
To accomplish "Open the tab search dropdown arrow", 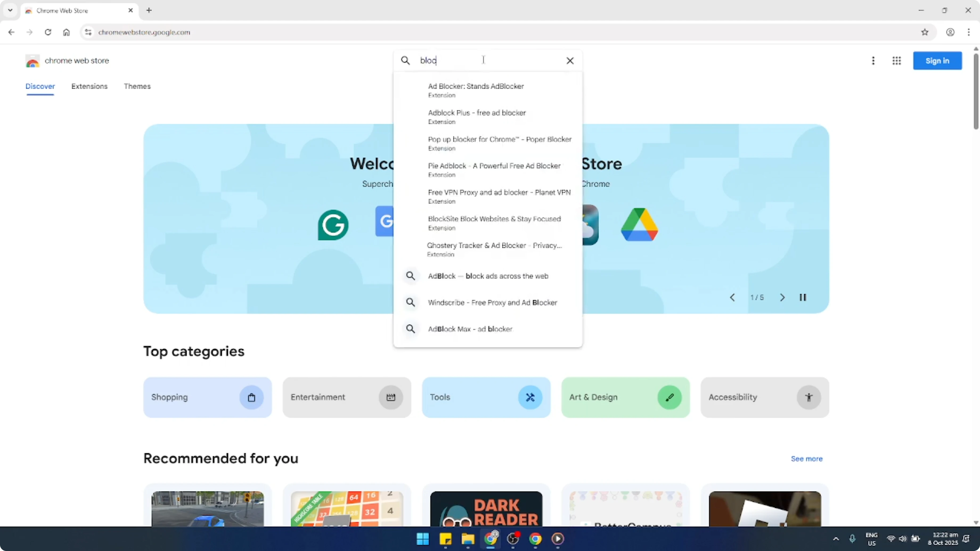I will [10, 10].
